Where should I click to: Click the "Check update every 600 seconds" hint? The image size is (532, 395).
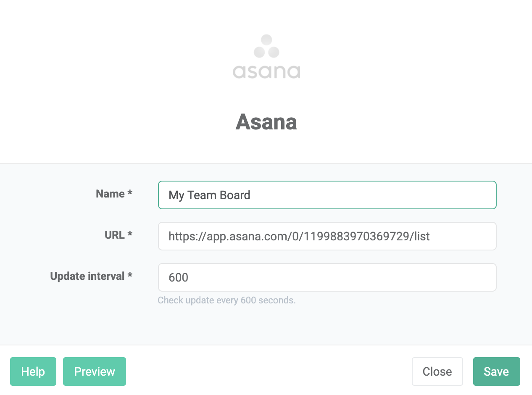point(226,300)
